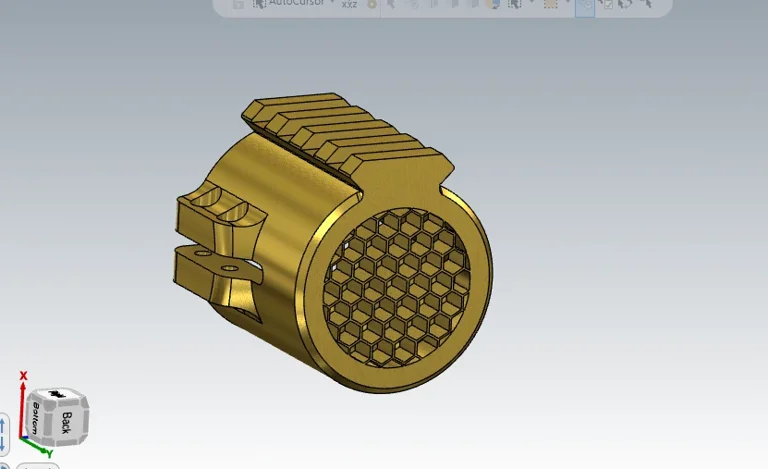Toggle the checkmark icon in the selection bar
The width and height of the screenshot is (768, 469).
pyautogui.click(x=605, y=4)
